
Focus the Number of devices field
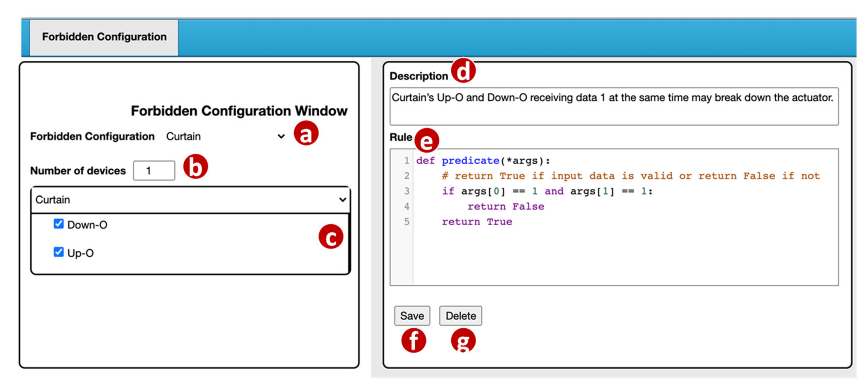tap(154, 171)
